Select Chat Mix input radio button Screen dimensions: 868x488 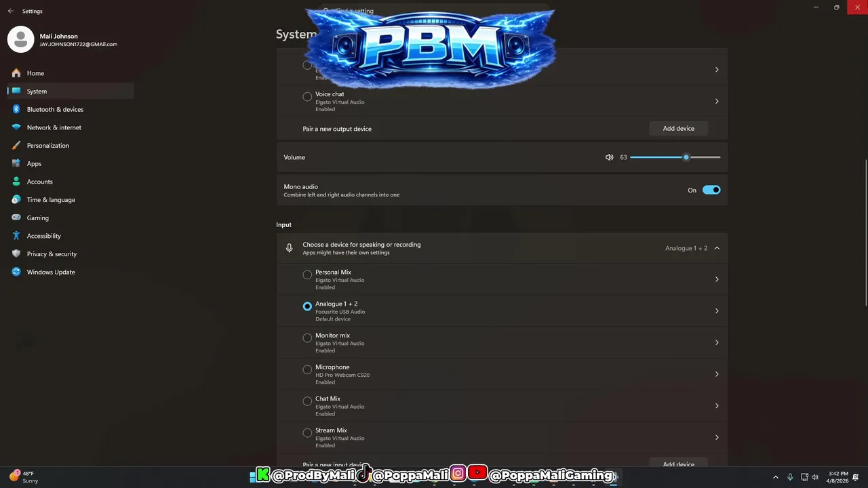coord(307,401)
